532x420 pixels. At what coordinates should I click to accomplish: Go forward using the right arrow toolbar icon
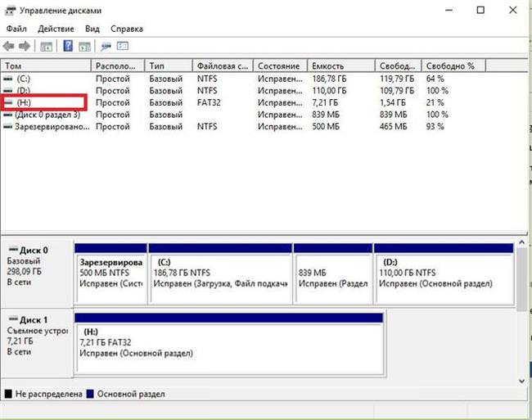point(24,46)
